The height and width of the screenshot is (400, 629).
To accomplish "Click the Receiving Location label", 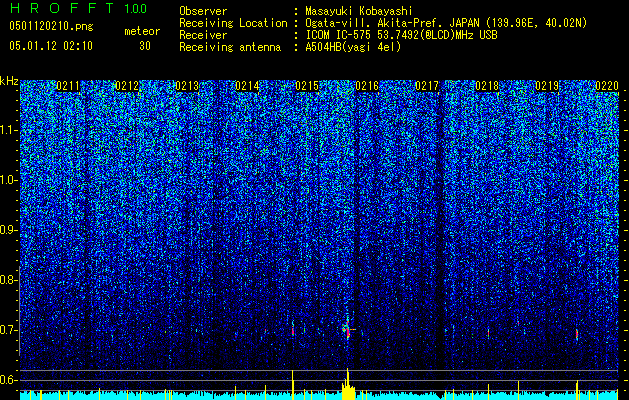I will pyautogui.click(x=233, y=23).
